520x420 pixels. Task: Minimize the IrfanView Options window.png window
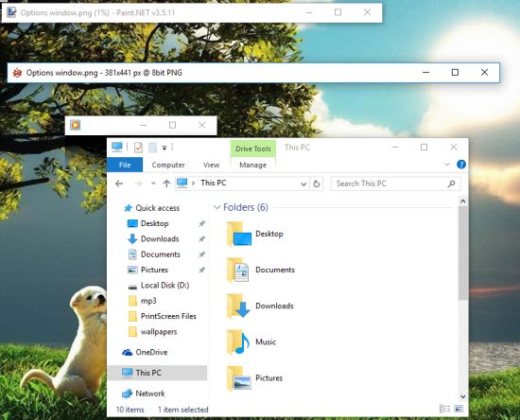425,72
